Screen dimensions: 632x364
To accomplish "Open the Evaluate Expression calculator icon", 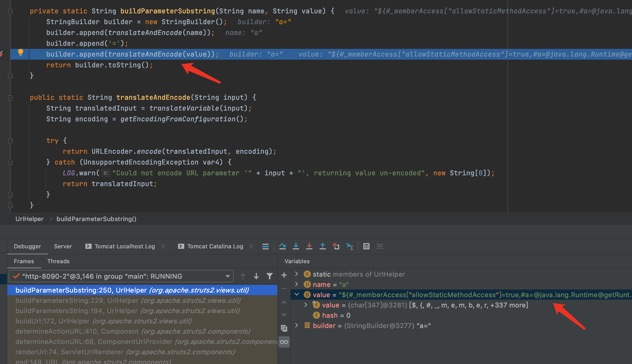I will [366, 246].
